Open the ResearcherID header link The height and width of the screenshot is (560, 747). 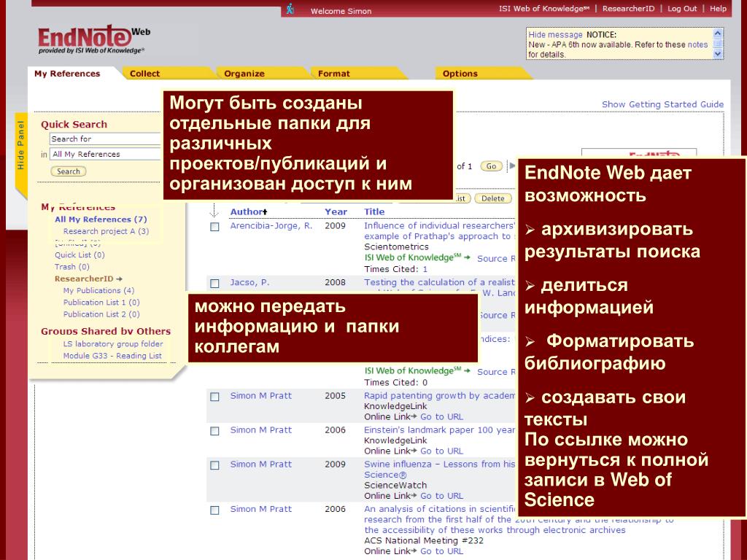coord(628,9)
